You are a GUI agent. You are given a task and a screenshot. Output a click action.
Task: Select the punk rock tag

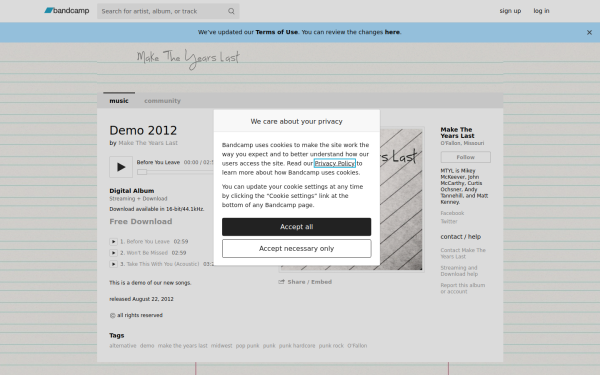pyautogui.click(x=331, y=346)
